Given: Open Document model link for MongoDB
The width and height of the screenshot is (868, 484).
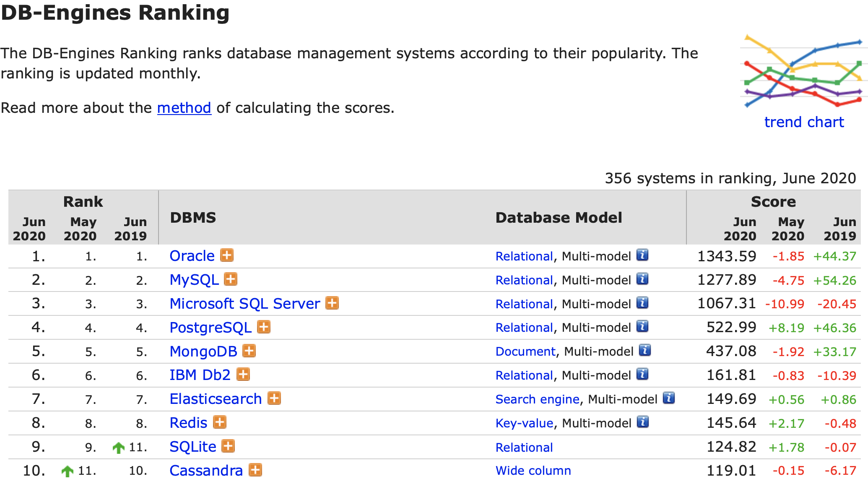Looking at the screenshot, I should tap(525, 351).
